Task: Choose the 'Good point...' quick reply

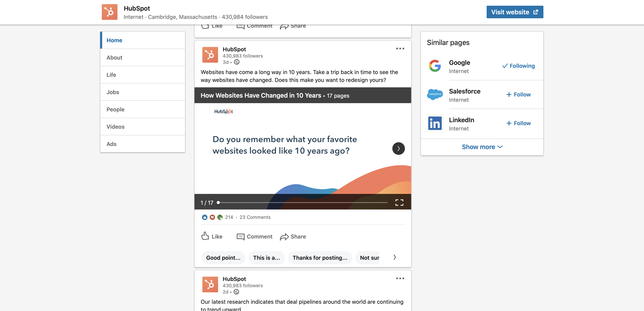Action: pos(223,258)
